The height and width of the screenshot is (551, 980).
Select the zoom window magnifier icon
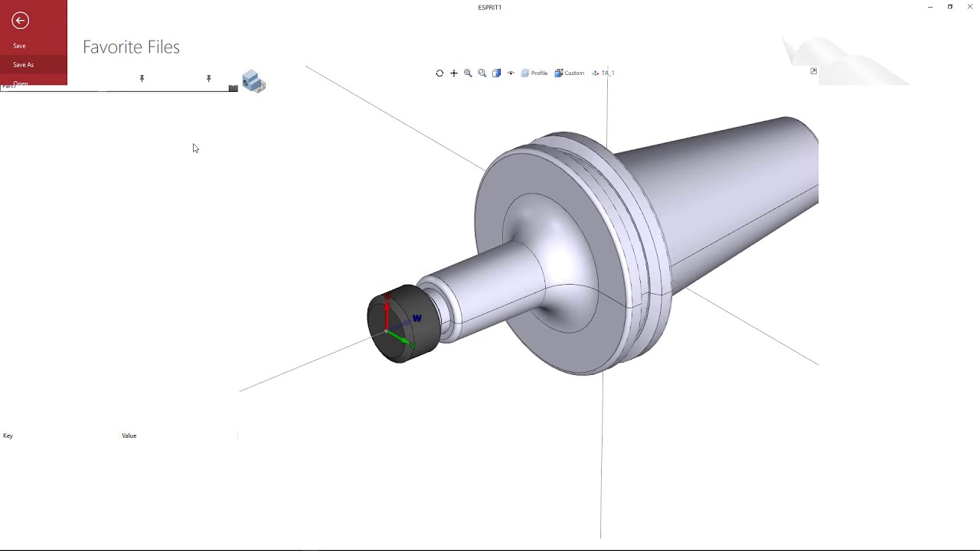482,73
